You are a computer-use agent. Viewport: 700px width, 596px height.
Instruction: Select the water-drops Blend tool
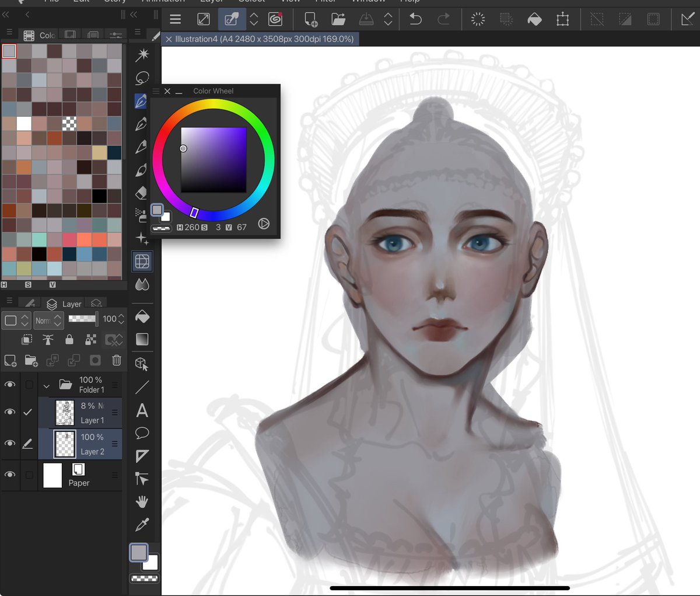pos(142,284)
